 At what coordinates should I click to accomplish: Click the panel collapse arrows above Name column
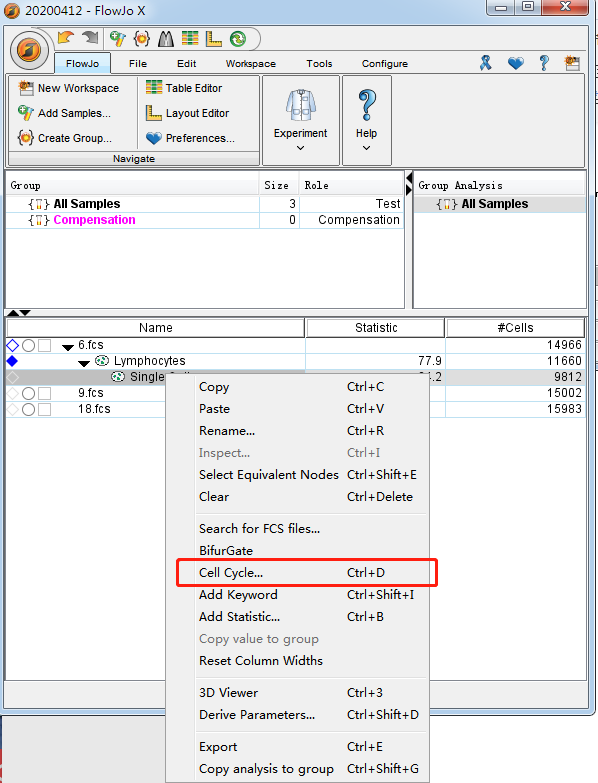click(19, 313)
